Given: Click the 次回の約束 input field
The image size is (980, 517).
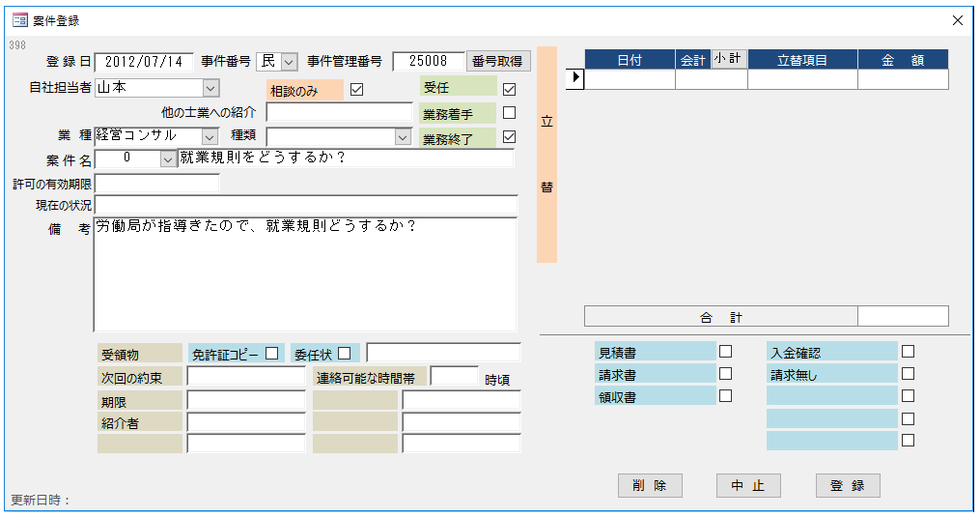Looking at the screenshot, I should point(246,376).
